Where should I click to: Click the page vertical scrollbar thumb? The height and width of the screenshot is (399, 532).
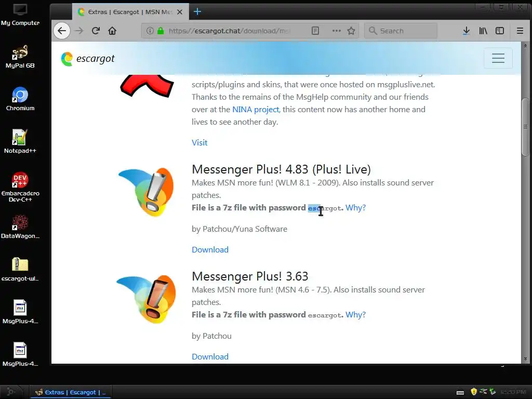[x=526, y=127]
